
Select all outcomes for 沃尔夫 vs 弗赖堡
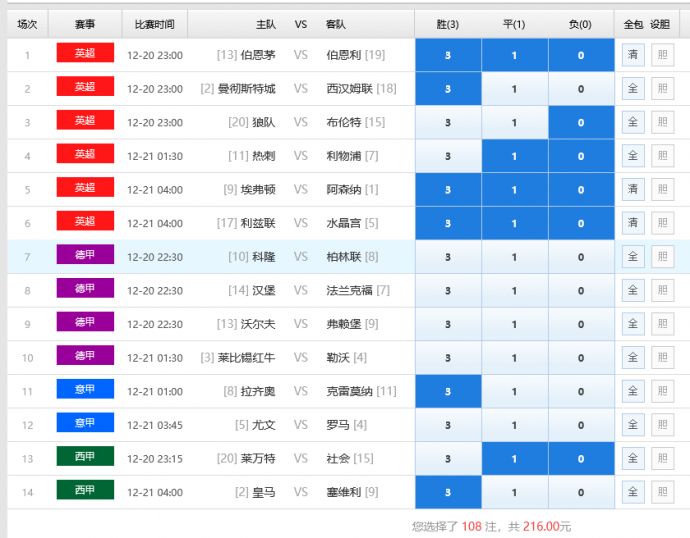click(632, 324)
